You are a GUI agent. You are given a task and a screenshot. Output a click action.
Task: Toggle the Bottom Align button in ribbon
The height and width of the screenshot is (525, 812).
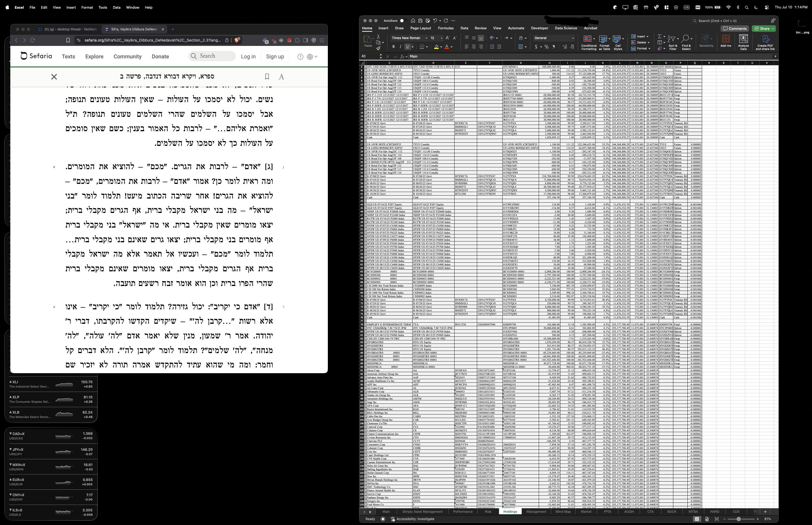(x=481, y=38)
